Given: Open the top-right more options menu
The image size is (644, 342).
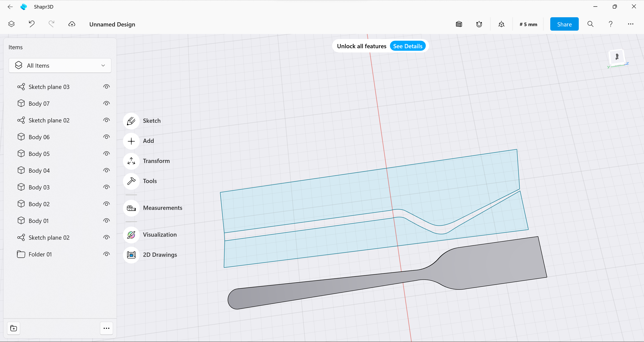Looking at the screenshot, I should (630, 24).
